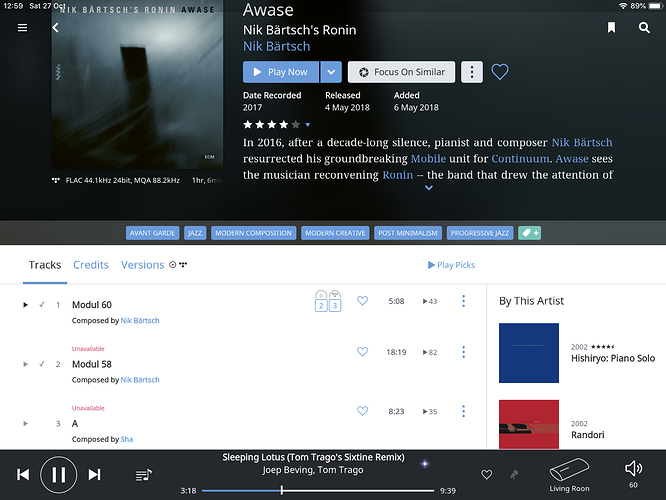Select POST-MINIMALISM genre tag
Image resolution: width=666 pixels, height=500 pixels.
(408, 233)
